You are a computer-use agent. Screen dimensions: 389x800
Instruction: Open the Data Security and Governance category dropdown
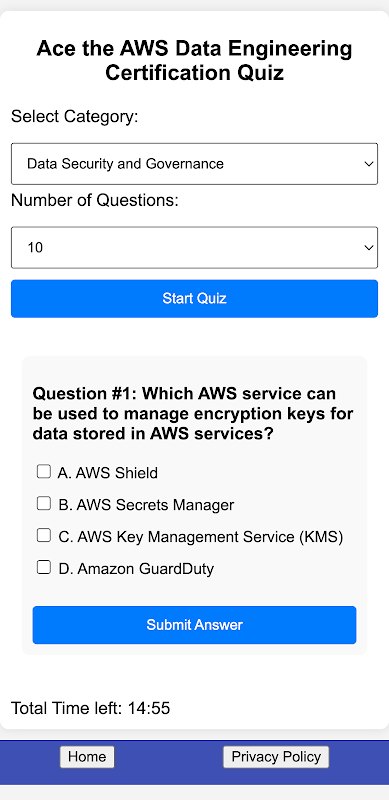[x=194, y=164]
